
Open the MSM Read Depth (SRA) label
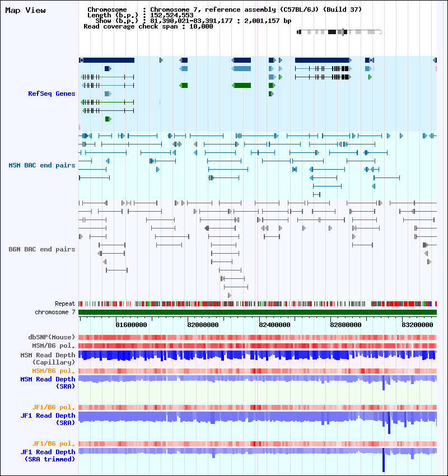coord(48,382)
